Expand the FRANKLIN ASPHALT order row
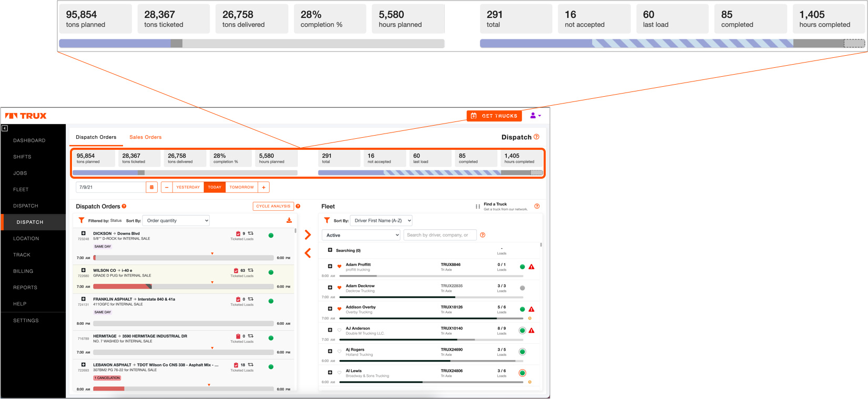The width and height of the screenshot is (868, 399). [83, 299]
